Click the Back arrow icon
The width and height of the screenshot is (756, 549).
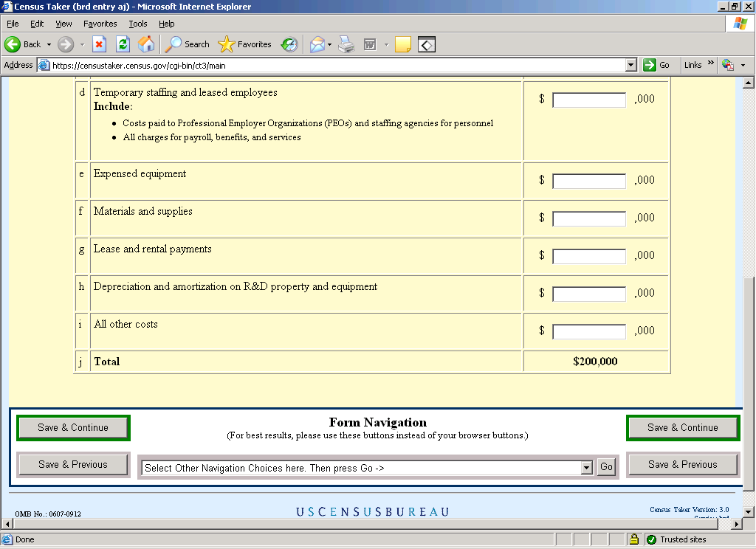point(13,44)
